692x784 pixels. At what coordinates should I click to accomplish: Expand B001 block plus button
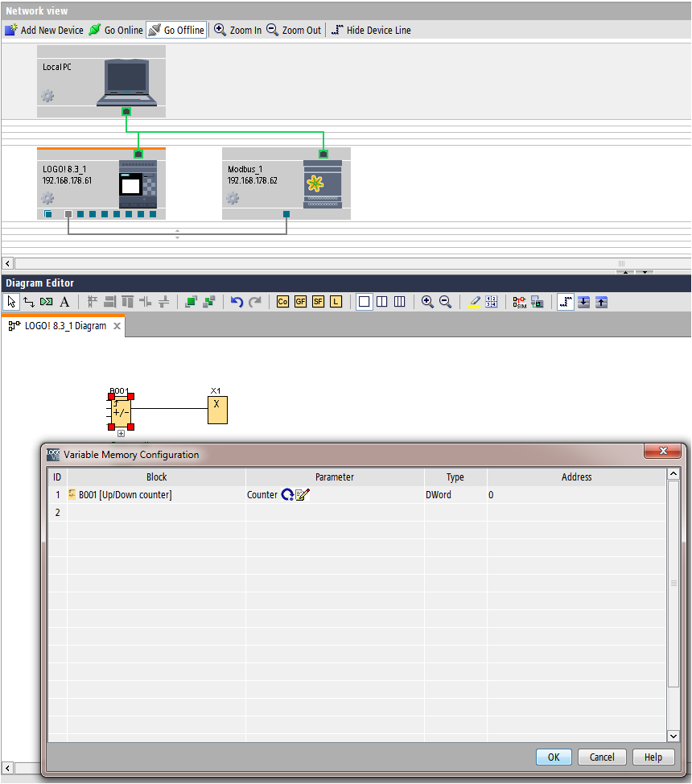point(121,434)
